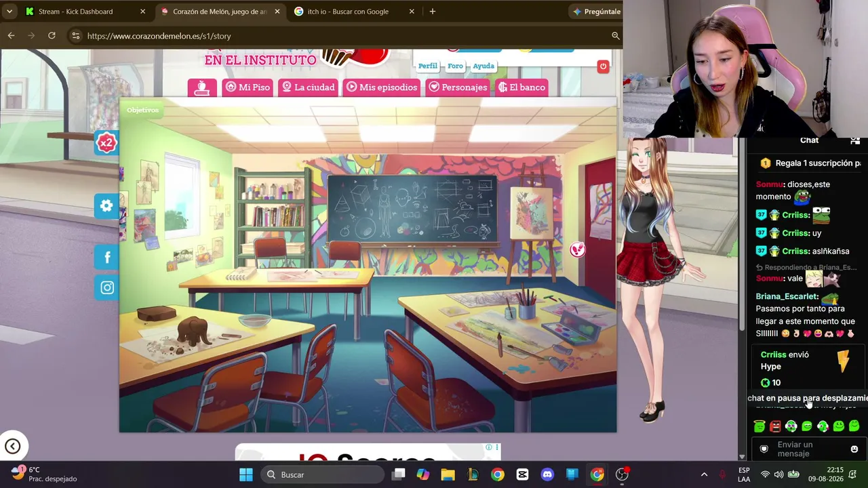This screenshot has width=868, height=488.
Task: Open the La ciudad menu
Action: (x=309, y=87)
